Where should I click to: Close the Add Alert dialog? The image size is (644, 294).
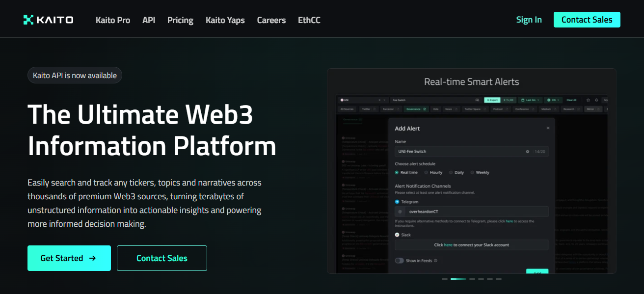coord(548,128)
